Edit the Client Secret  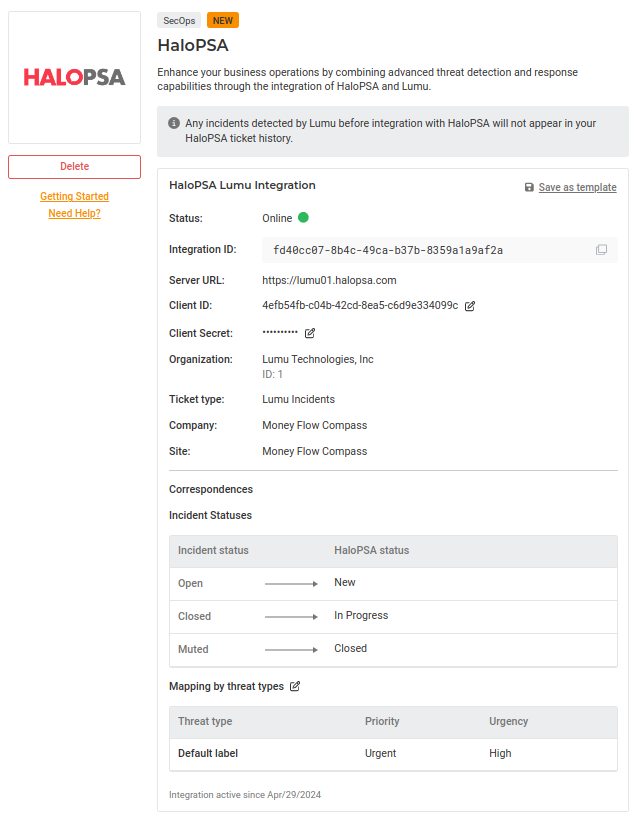click(310, 333)
